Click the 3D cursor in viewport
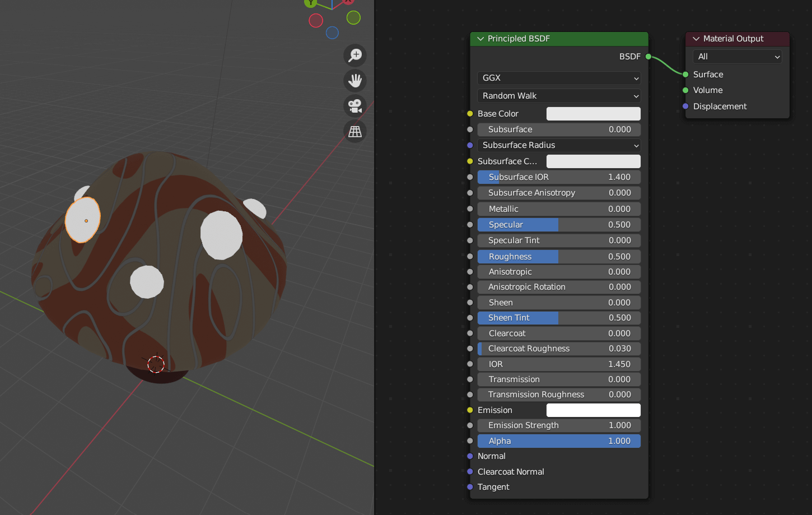812x515 pixels. pos(156,364)
